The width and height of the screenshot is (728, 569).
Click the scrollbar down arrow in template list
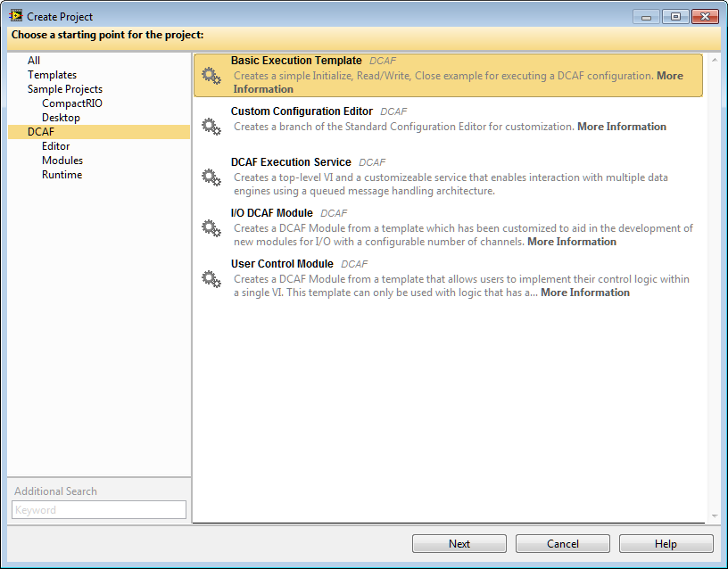(x=715, y=516)
